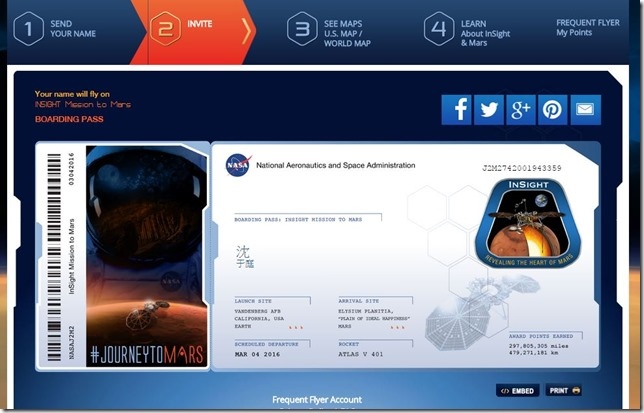Click the chevron arrow next to Invite
Image resolution: width=644 pixels, height=413 pixels.
click(x=246, y=31)
